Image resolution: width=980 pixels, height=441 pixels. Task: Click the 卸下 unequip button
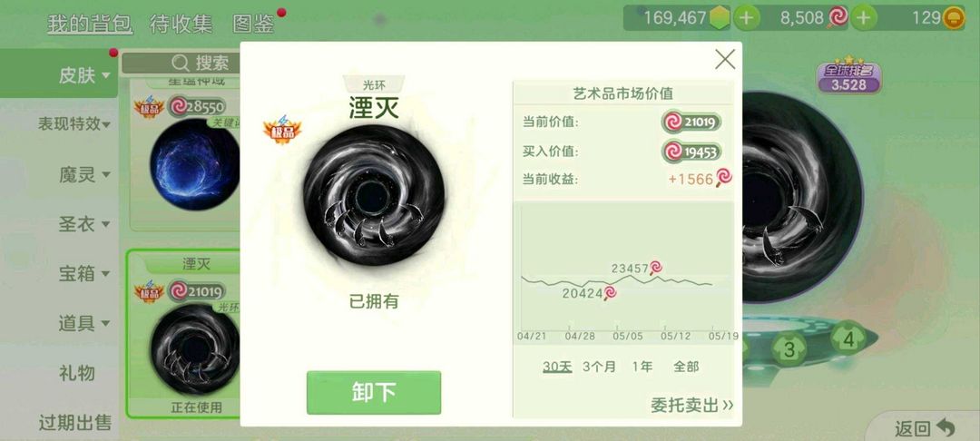point(374,392)
